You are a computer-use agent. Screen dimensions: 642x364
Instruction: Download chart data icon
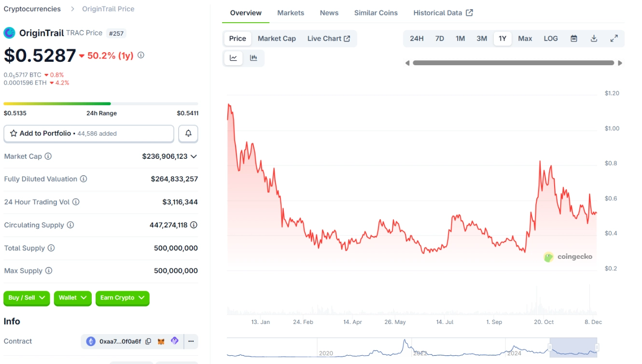(x=594, y=39)
